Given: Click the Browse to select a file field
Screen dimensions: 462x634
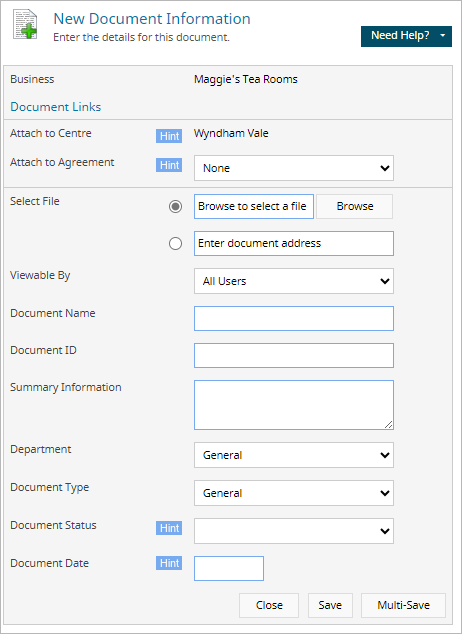Looking at the screenshot, I should pos(254,206).
